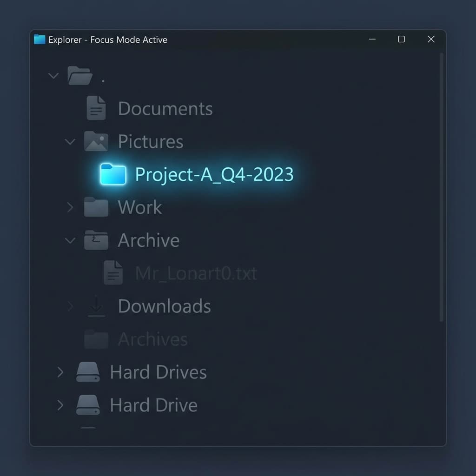The image size is (476, 476).
Task: Click the Documents file icon
Action: pos(96,107)
